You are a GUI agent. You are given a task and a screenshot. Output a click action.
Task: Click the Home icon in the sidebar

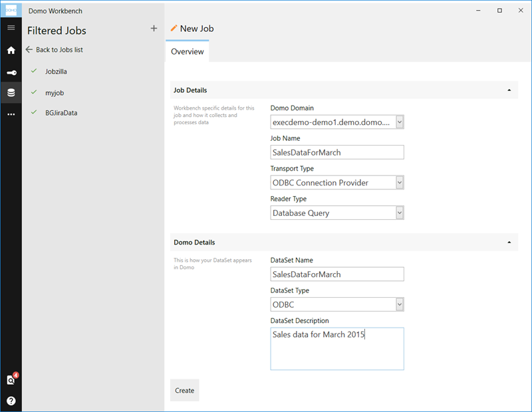tap(11, 50)
